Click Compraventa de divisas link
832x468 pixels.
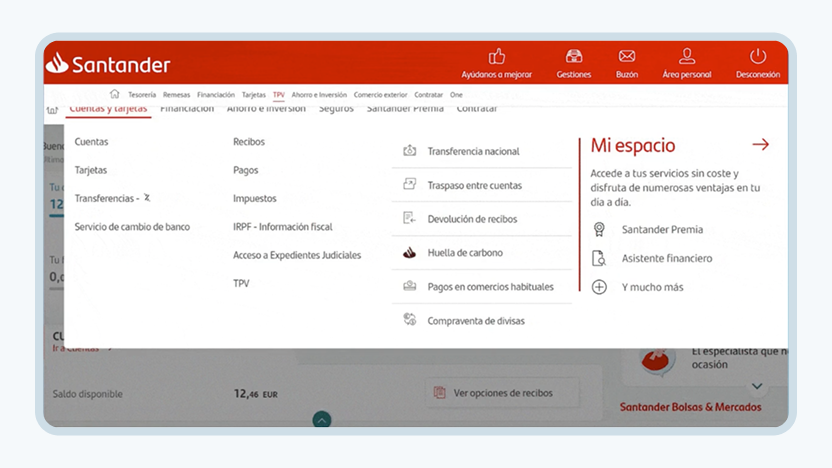click(476, 320)
